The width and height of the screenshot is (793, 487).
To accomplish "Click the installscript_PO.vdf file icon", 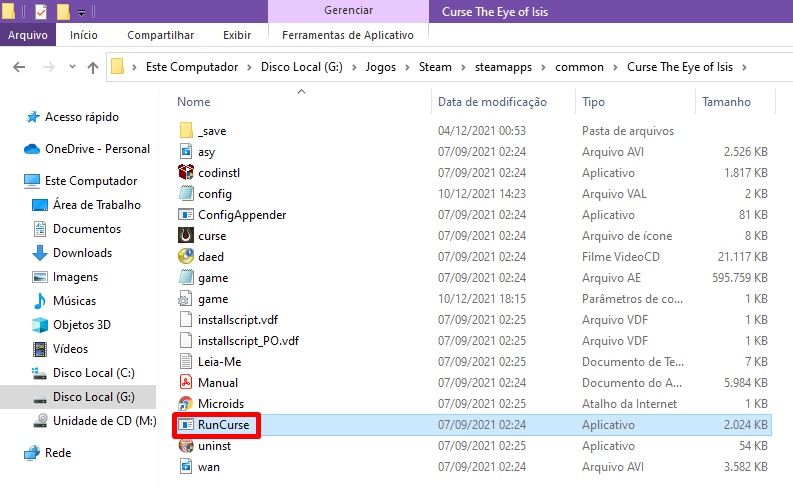I will (186, 340).
